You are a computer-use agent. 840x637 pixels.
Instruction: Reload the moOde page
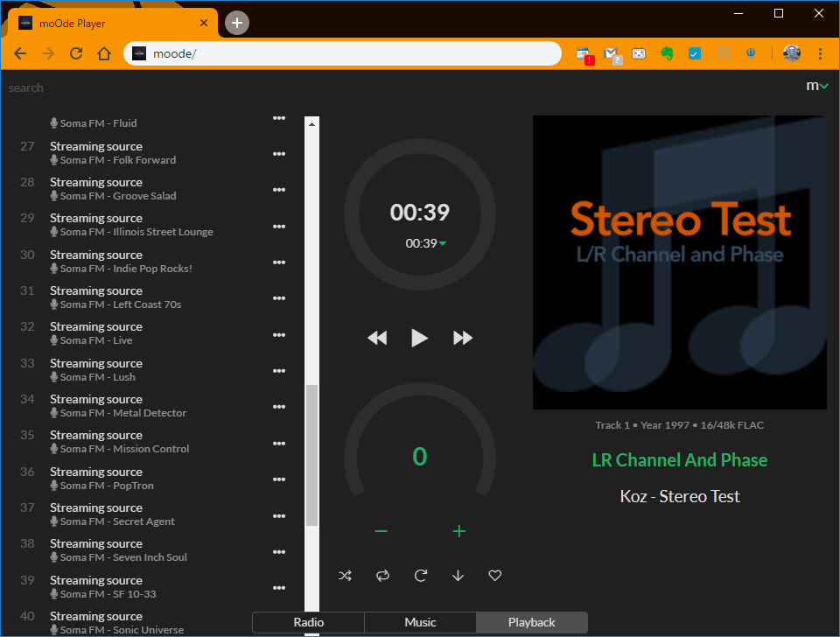pos(76,53)
